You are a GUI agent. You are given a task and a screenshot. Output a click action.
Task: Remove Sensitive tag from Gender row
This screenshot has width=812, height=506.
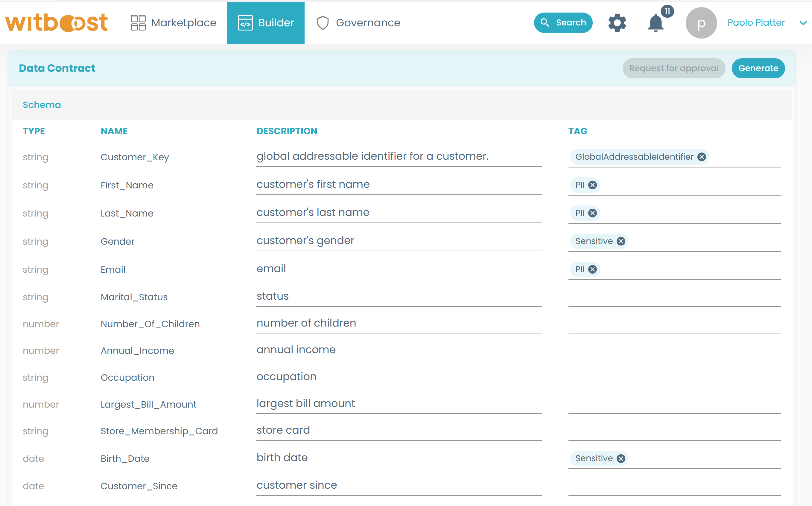click(621, 241)
